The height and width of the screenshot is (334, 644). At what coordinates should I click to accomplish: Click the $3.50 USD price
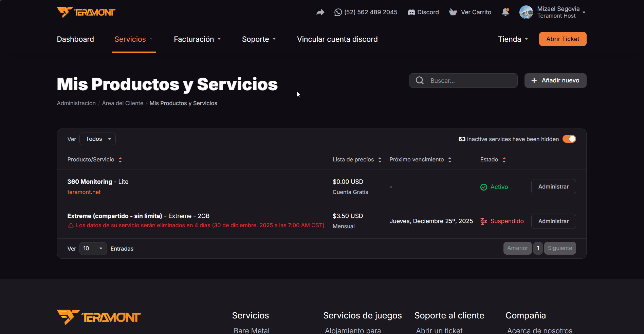[x=348, y=216]
